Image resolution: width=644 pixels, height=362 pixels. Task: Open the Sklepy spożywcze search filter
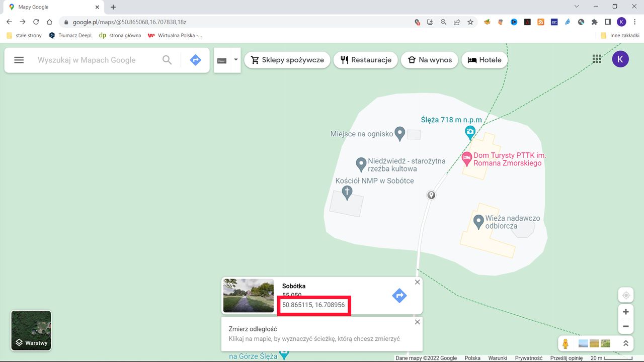[x=287, y=60]
